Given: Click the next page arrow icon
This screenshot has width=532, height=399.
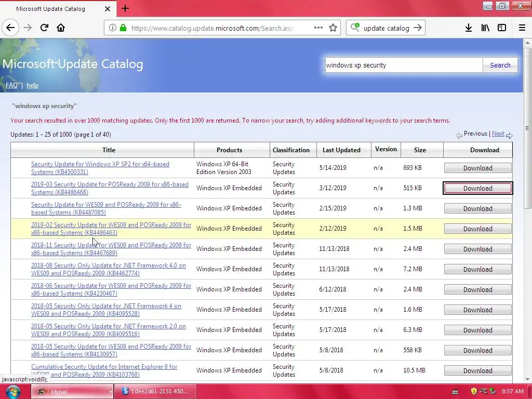Looking at the screenshot, I should point(509,136).
